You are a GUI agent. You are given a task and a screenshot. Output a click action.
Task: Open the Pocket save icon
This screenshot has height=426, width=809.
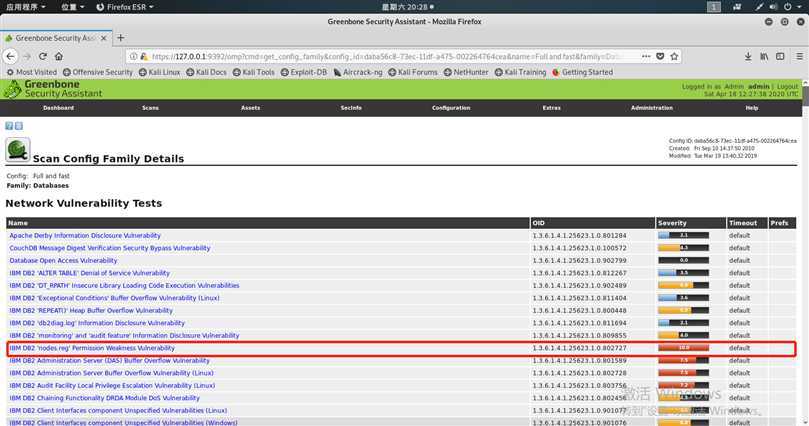[660, 56]
